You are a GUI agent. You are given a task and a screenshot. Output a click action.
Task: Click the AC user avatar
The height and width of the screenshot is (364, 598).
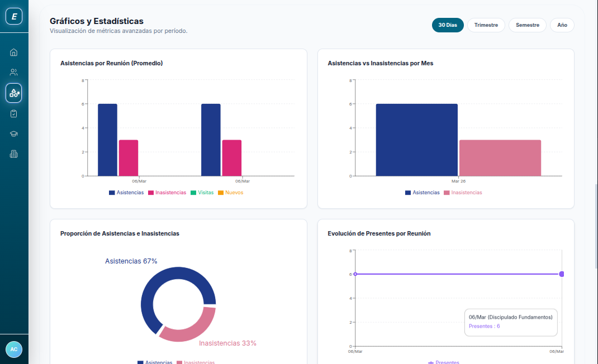[14, 349]
